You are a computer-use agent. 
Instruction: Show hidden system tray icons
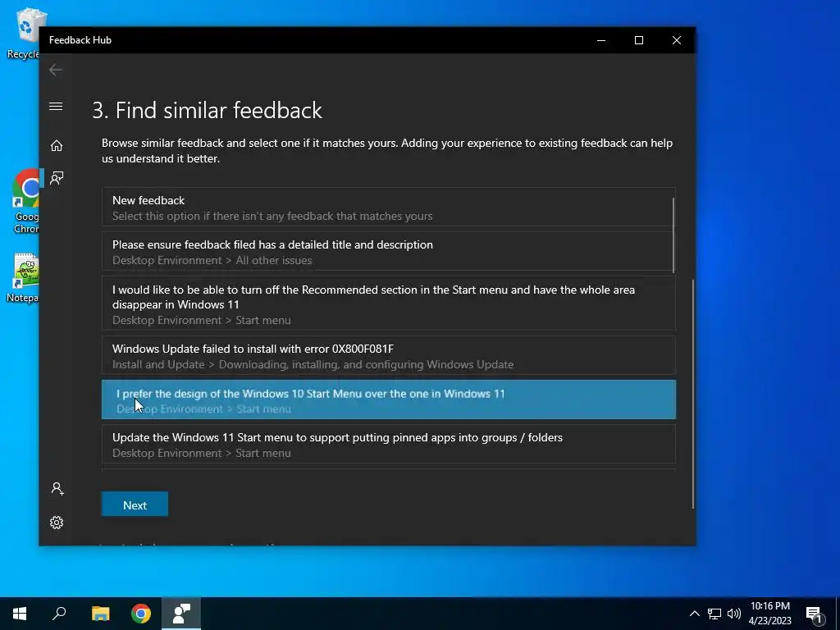tap(694, 614)
